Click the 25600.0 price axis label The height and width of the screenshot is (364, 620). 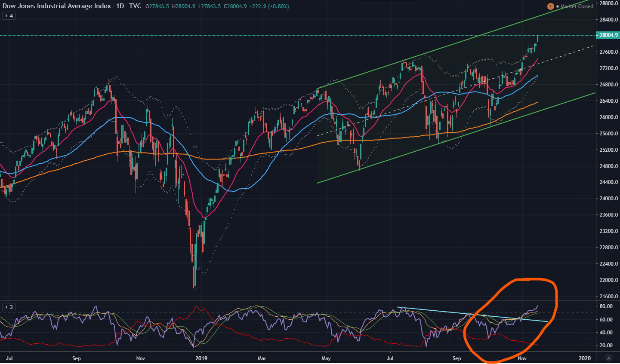coord(608,134)
